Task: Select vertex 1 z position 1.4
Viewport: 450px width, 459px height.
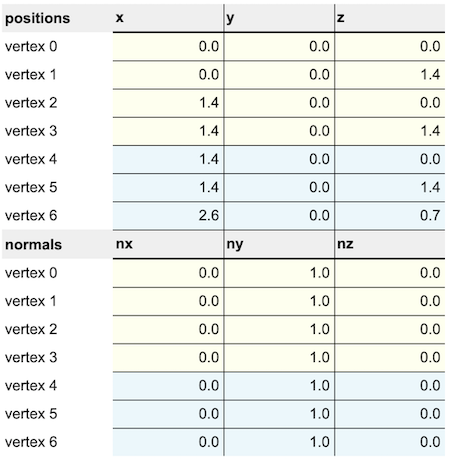Action: click(x=390, y=75)
